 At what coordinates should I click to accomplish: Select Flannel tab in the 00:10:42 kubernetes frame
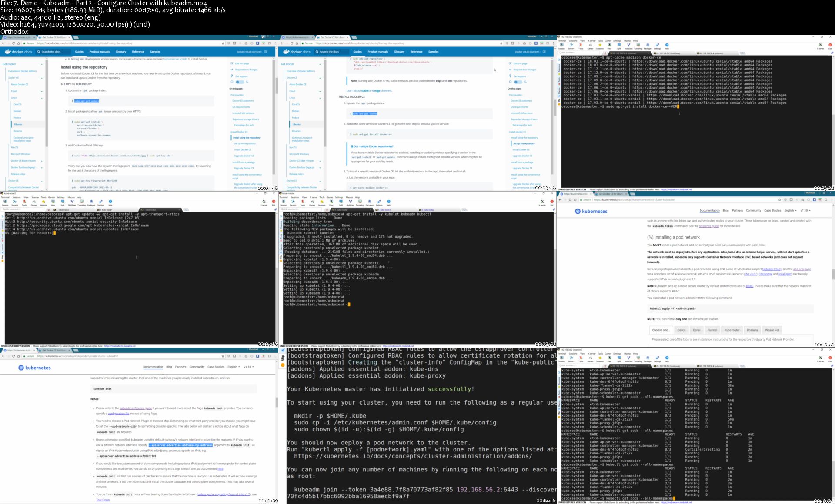pyautogui.click(x=712, y=330)
